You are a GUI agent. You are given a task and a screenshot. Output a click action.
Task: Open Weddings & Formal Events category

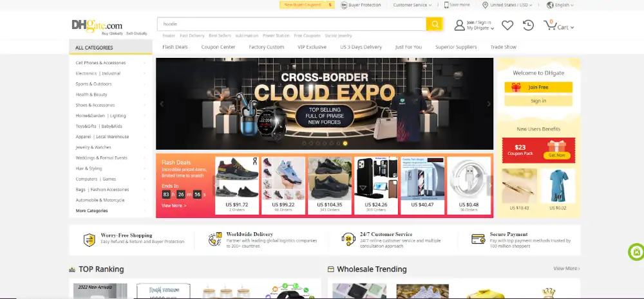pyautogui.click(x=102, y=158)
